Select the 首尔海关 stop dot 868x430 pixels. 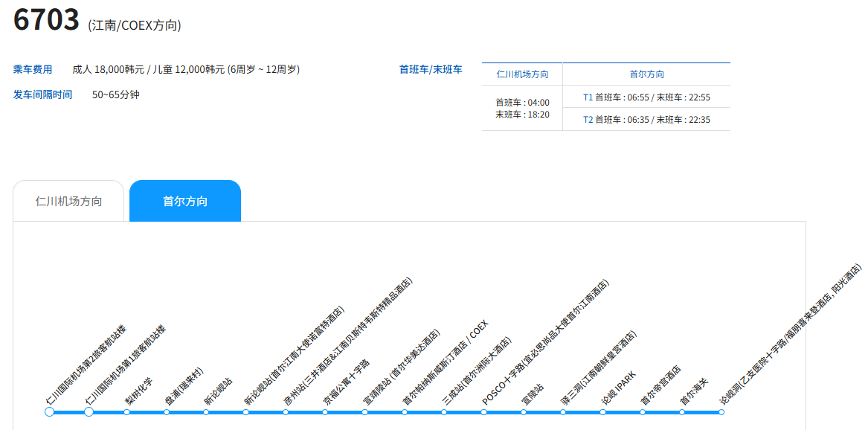681,411
